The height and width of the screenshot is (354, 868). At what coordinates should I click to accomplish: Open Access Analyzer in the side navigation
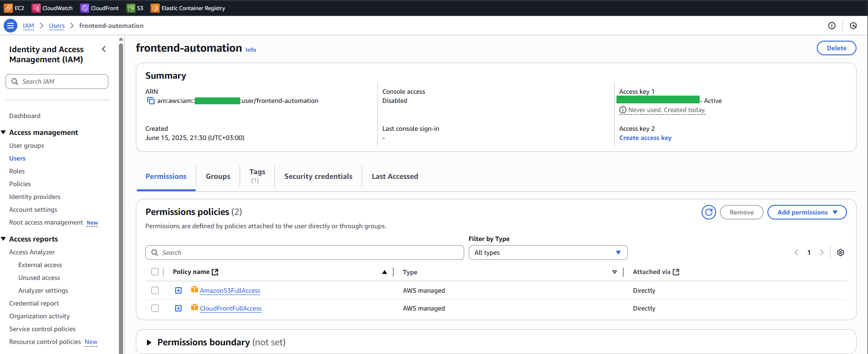[32, 252]
